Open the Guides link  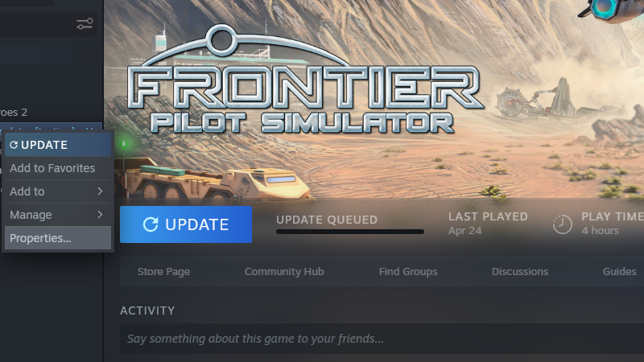point(619,272)
